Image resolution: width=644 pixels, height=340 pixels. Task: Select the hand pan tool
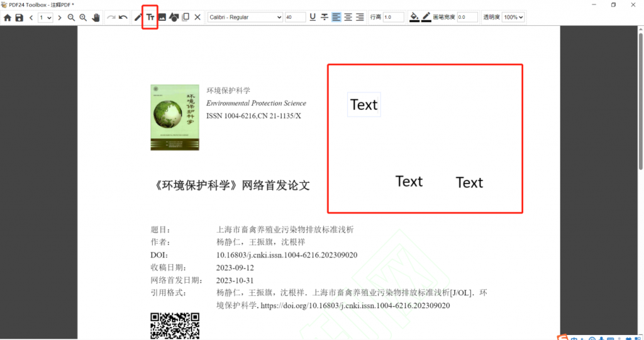click(x=96, y=18)
